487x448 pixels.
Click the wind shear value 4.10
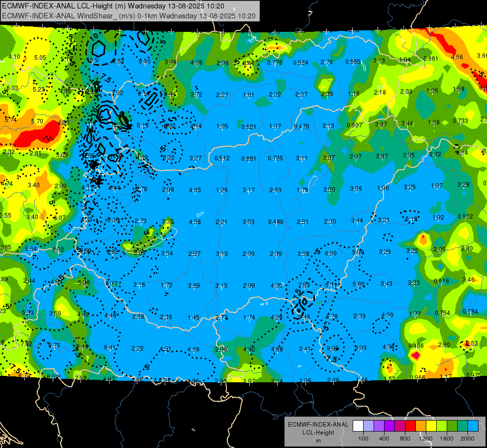pyautogui.click(x=14, y=57)
